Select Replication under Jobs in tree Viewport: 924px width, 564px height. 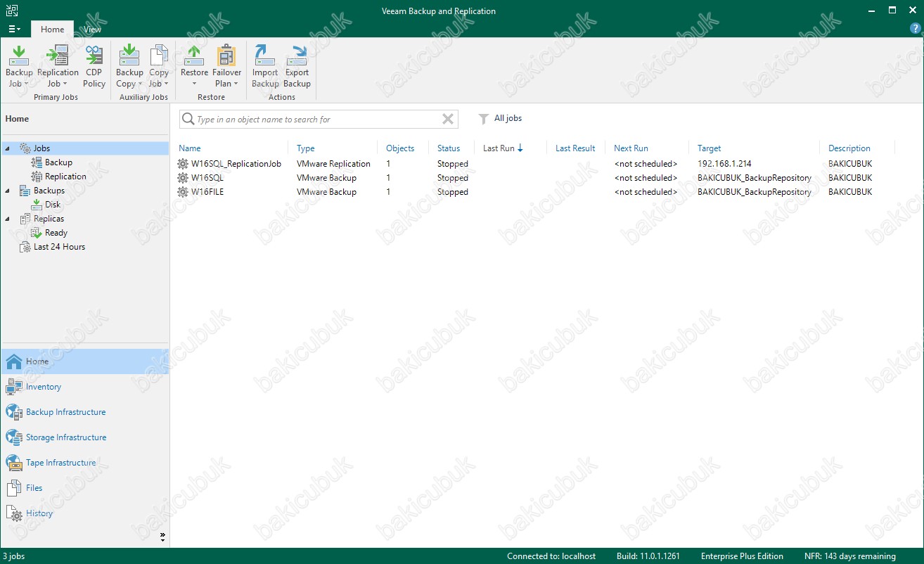point(65,177)
